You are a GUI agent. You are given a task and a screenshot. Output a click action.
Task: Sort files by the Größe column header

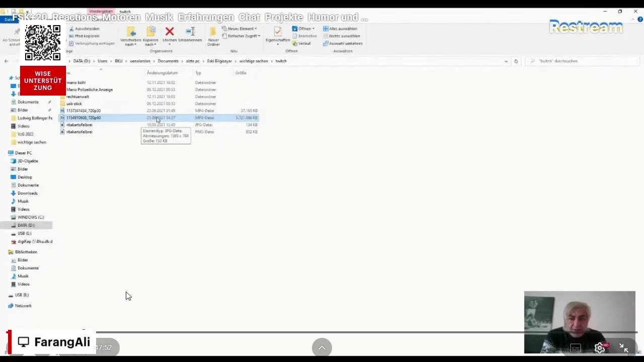click(240, 73)
